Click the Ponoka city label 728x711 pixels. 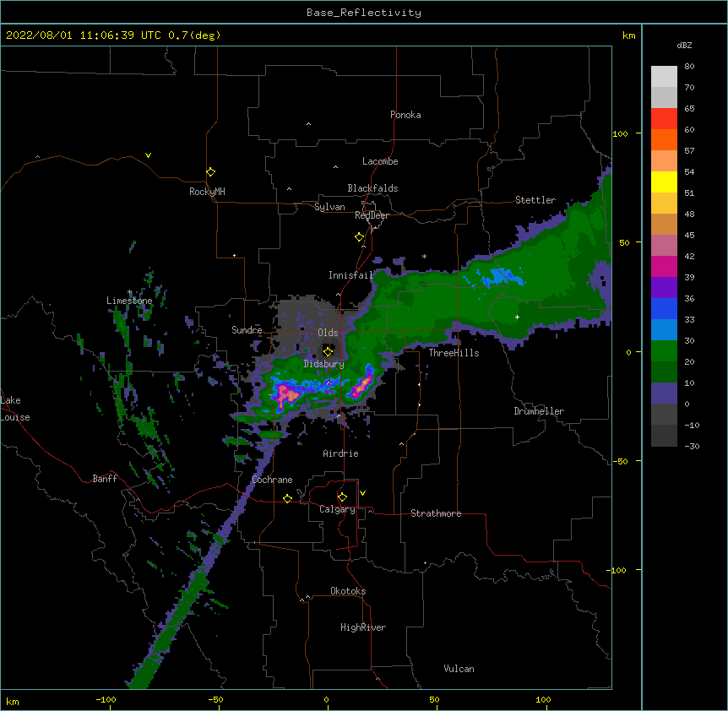[x=405, y=115]
